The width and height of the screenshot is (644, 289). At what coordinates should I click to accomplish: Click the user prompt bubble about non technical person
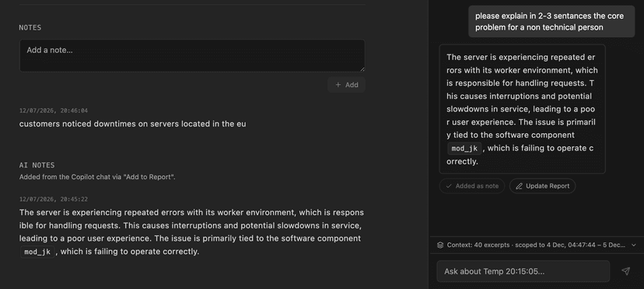pos(551,21)
